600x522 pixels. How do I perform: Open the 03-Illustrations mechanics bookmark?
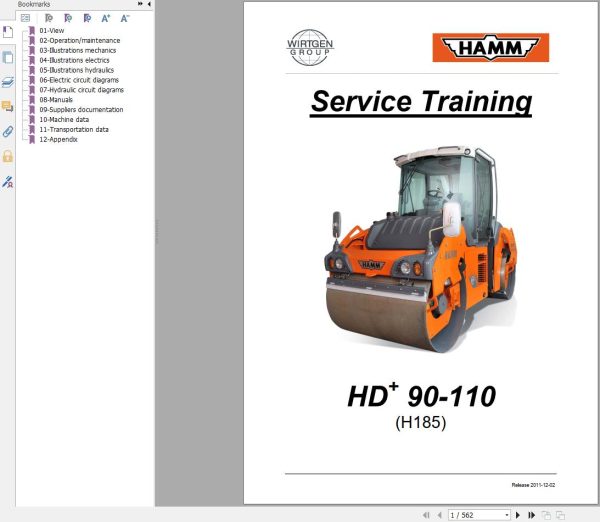(x=78, y=51)
